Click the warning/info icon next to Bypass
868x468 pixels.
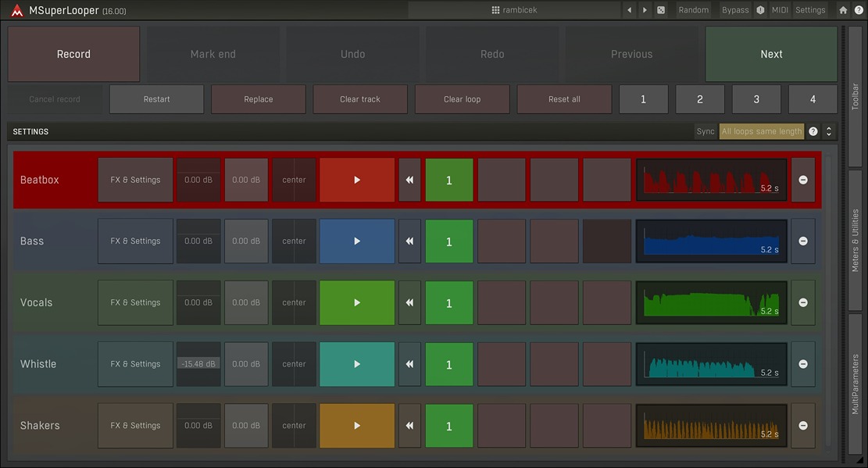[x=759, y=9]
